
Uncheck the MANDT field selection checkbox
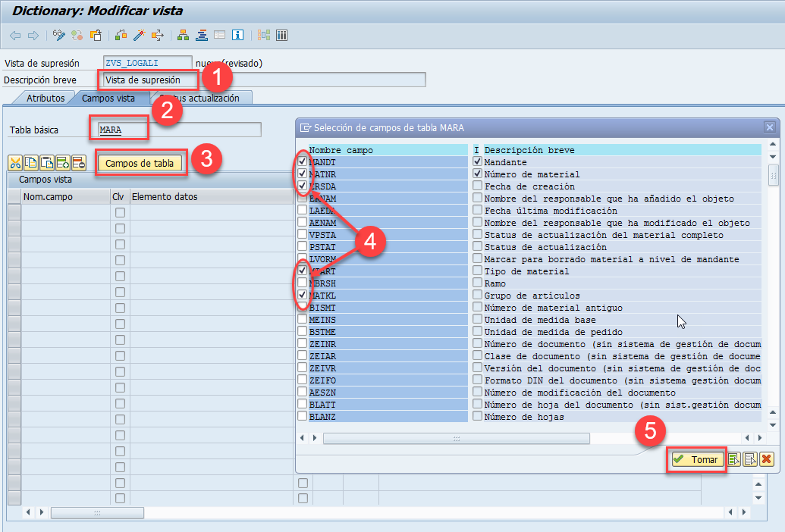[x=303, y=161]
